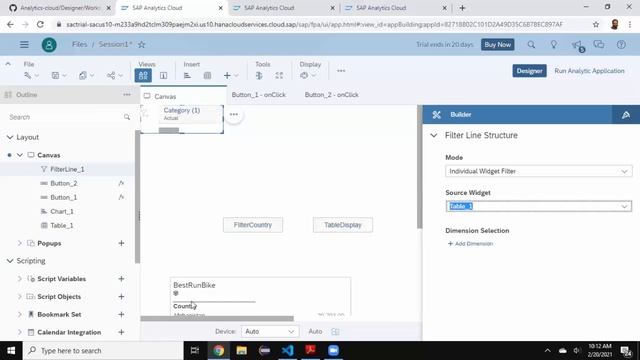This screenshot has width=640, height=360.
Task: Open the Outline panel more options
Action: 127,95
